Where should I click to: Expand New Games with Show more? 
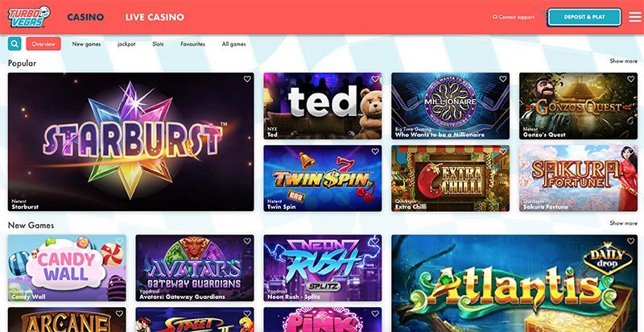(x=623, y=223)
